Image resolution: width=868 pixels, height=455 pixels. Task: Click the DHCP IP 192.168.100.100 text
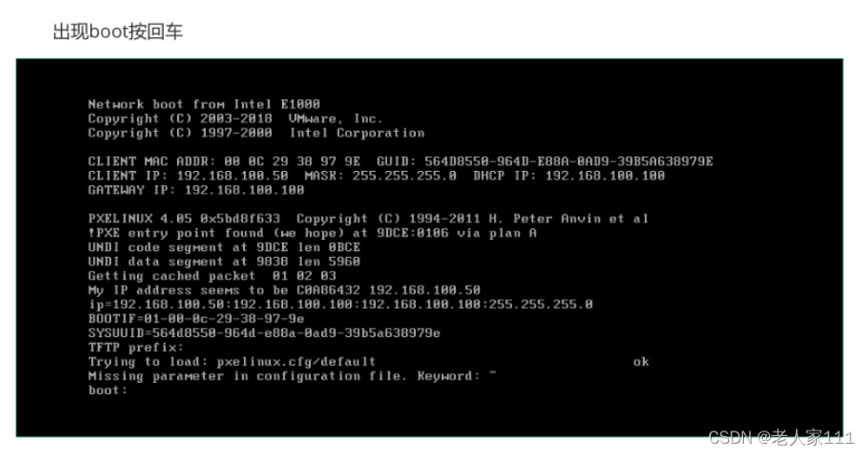point(569,176)
